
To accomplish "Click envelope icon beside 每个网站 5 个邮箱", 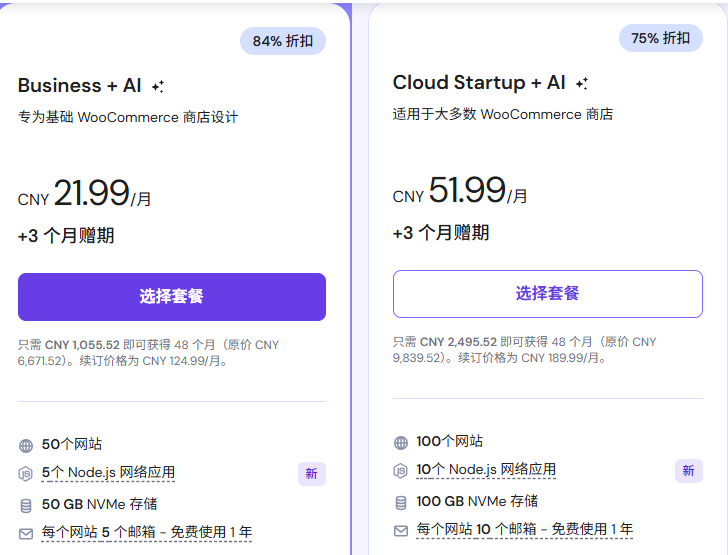I will (26, 534).
